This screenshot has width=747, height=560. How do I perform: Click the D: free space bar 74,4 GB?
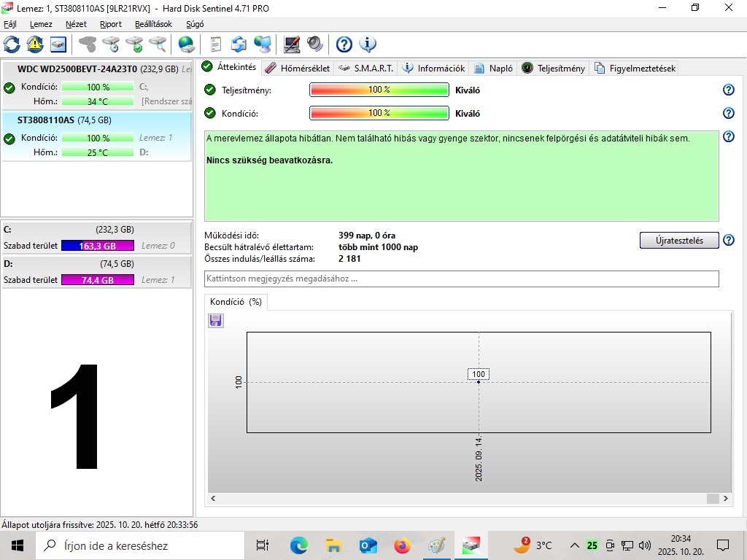[x=98, y=280]
